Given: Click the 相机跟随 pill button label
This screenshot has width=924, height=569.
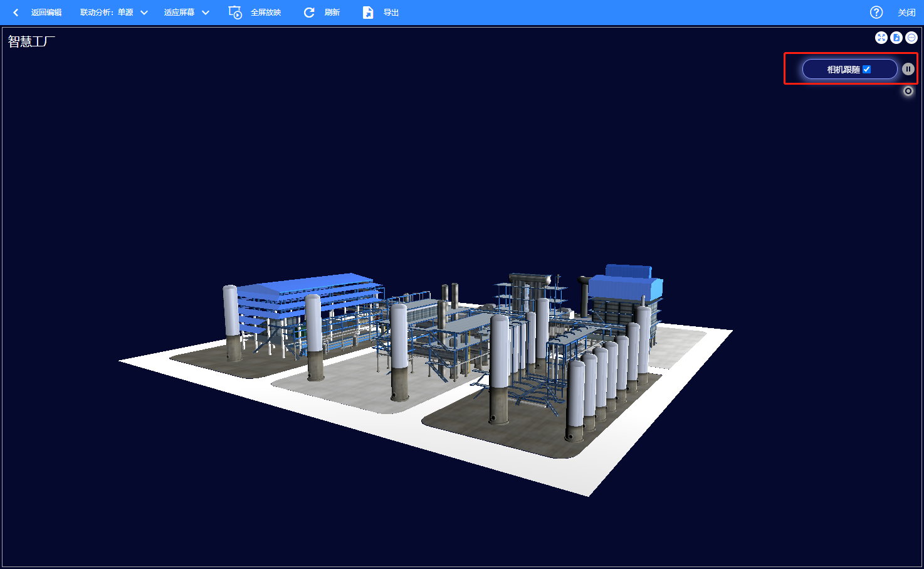Looking at the screenshot, I should pos(843,70).
